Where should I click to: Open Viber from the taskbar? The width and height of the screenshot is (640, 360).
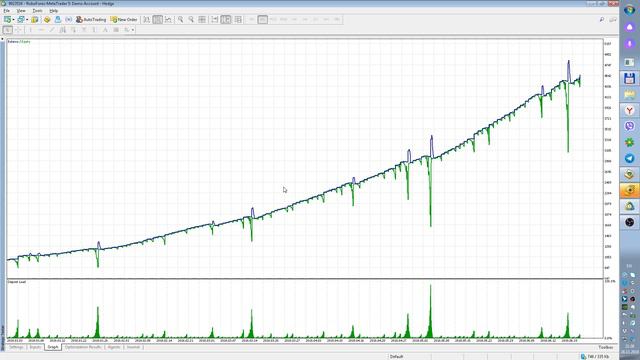click(x=629, y=126)
